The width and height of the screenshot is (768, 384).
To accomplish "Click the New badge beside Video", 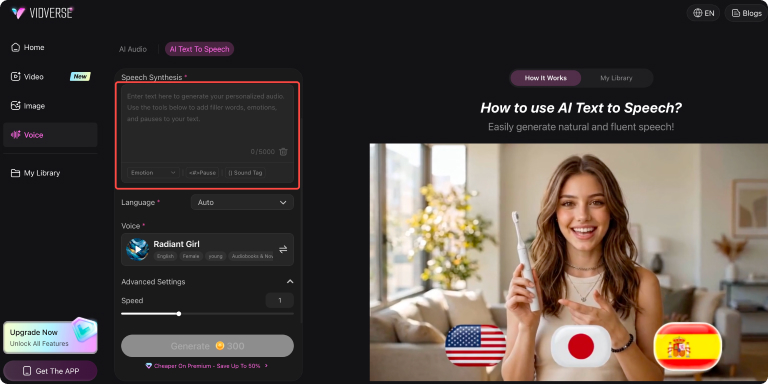I will pos(80,76).
